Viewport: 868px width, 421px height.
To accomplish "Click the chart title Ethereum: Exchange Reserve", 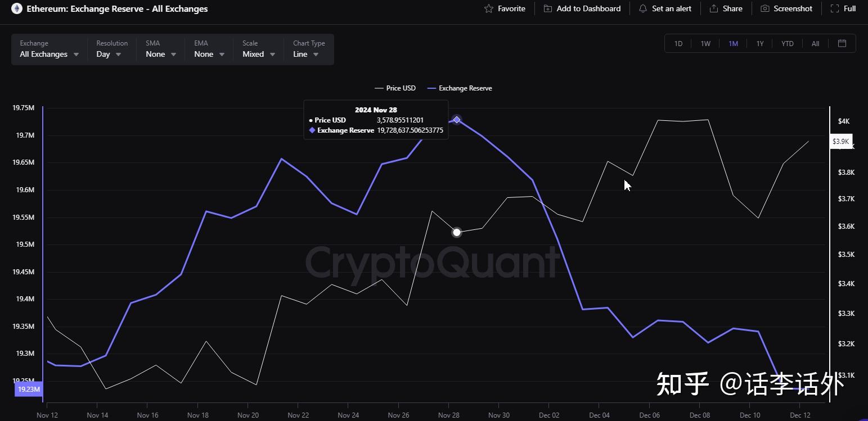I will [117, 8].
